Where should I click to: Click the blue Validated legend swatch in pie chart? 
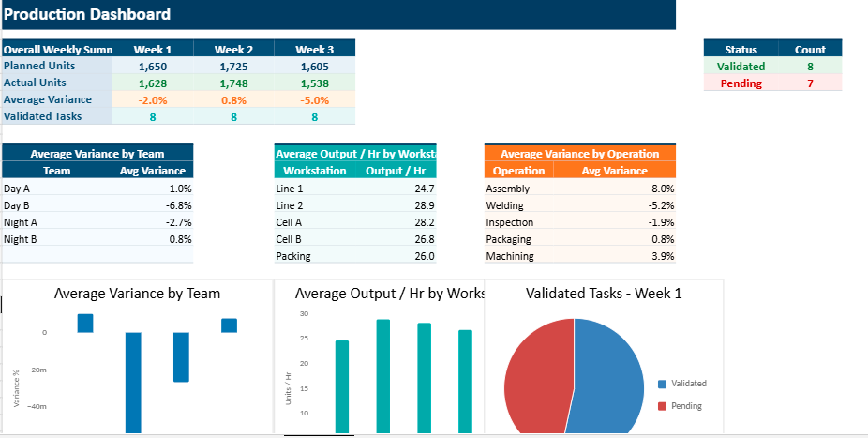point(663,384)
